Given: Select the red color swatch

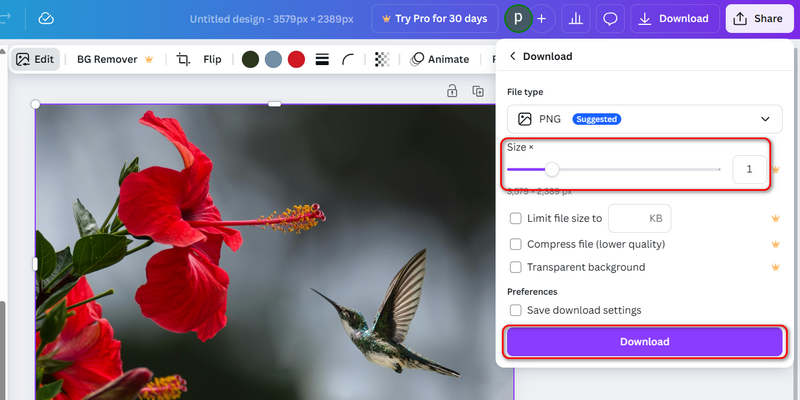Looking at the screenshot, I should (x=296, y=59).
